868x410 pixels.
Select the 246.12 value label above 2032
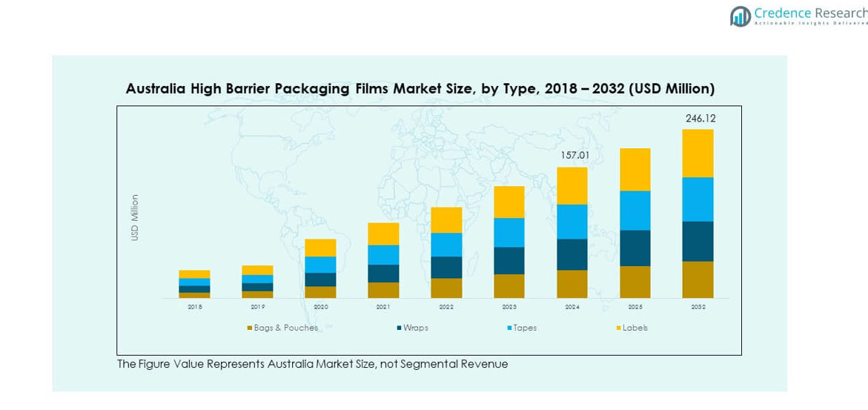tap(700, 118)
